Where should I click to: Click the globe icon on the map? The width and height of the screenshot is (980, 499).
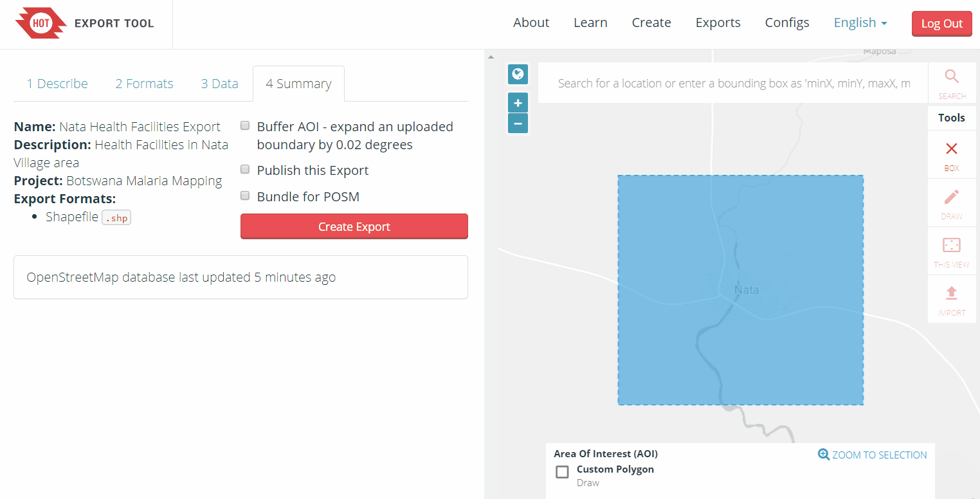click(518, 74)
